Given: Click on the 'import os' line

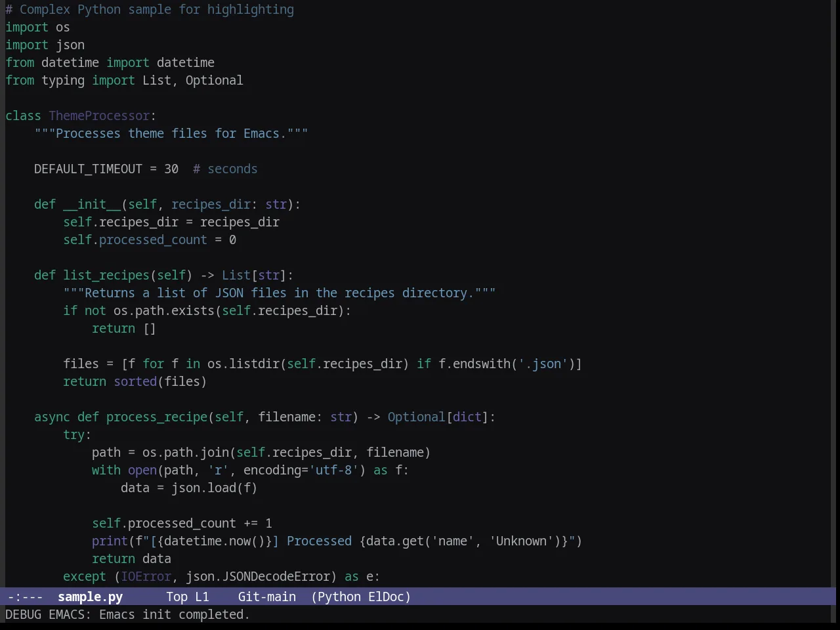Looking at the screenshot, I should pyautogui.click(x=37, y=27).
